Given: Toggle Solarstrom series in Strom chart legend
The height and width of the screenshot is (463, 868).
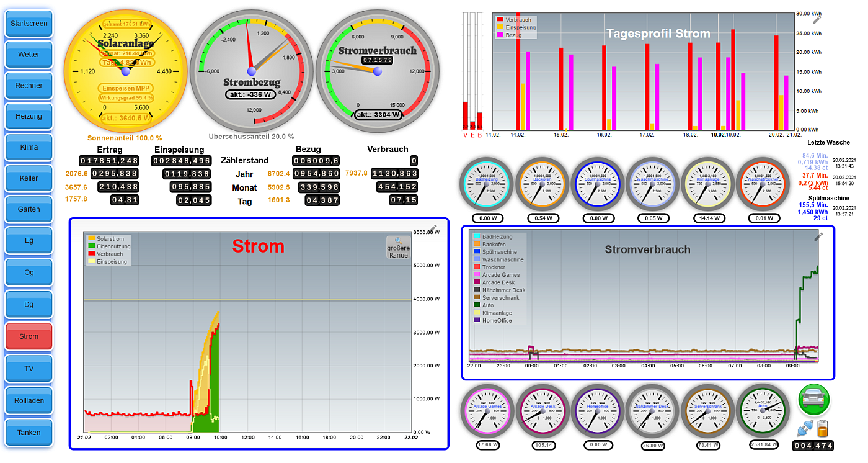Looking at the screenshot, I should 105,239.
